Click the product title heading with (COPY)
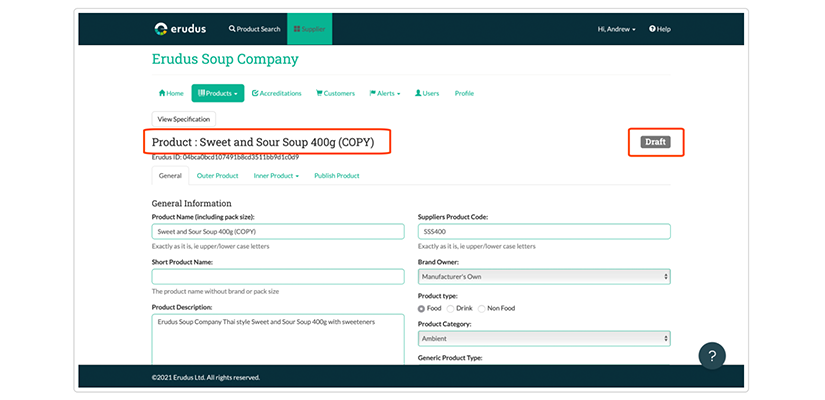Viewport: 825px width, 400px height. point(263,142)
